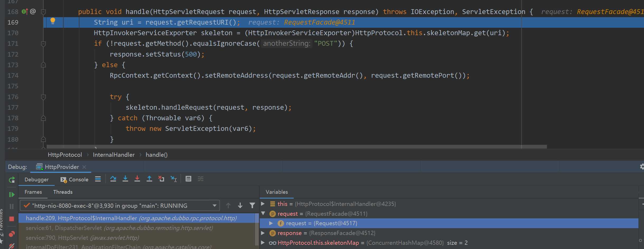Click the editor horizontal scrollbar
The width and height of the screenshot is (644, 249).
(x=297, y=146)
